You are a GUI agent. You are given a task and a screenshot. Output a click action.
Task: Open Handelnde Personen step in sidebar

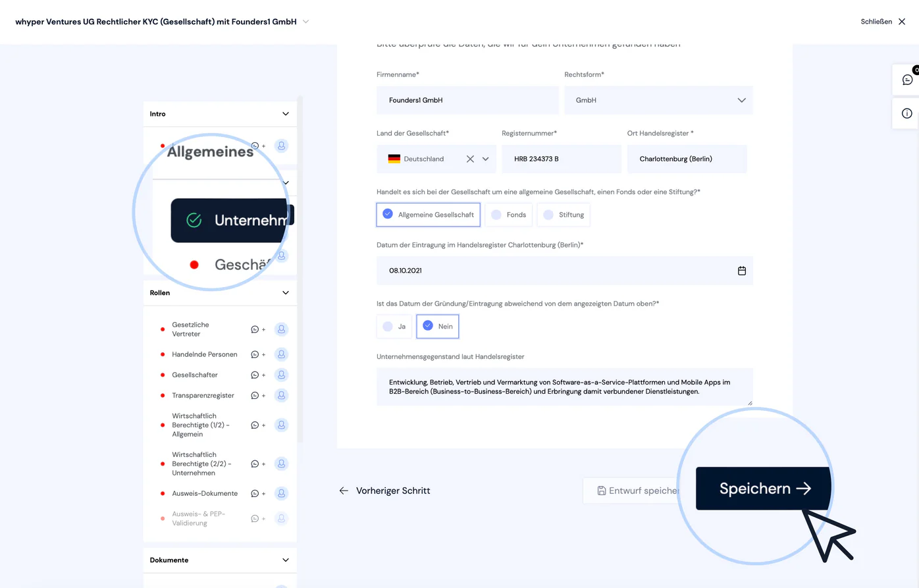click(x=204, y=354)
